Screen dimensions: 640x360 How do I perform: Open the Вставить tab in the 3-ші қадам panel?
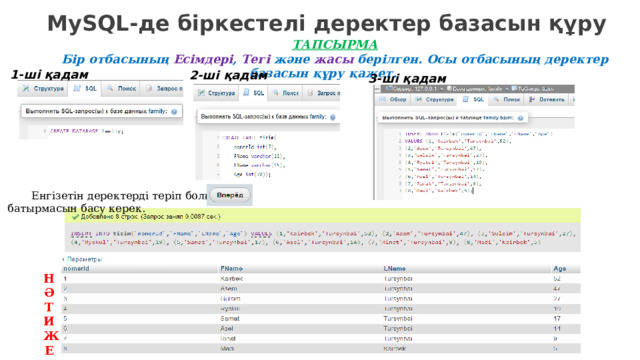(547, 100)
